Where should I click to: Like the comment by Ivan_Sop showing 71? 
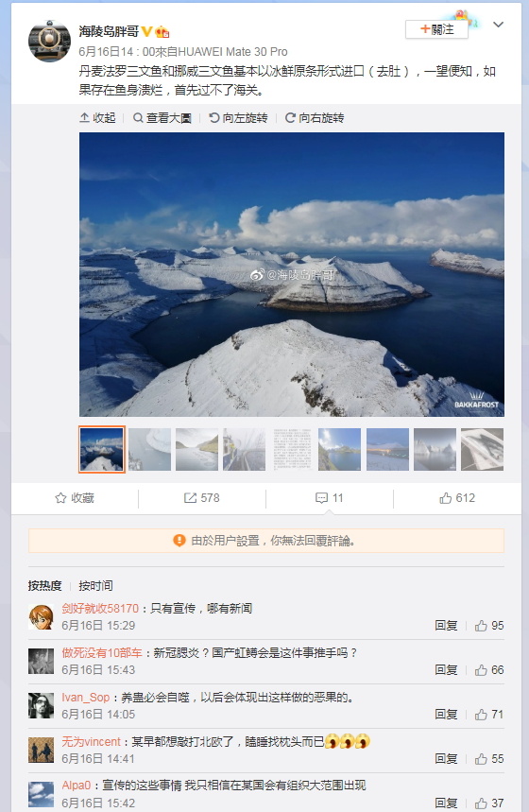click(x=481, y=715)
